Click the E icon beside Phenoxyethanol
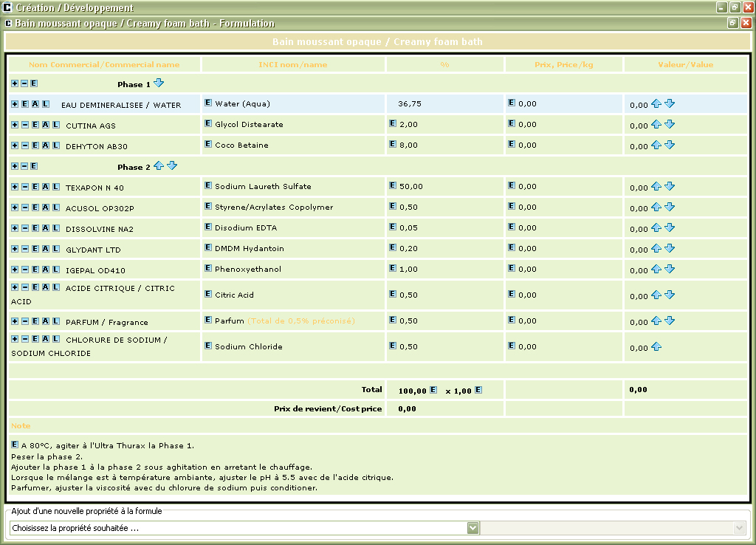The width and height of the screenshot is (756, 545). (x=208, y=268)
